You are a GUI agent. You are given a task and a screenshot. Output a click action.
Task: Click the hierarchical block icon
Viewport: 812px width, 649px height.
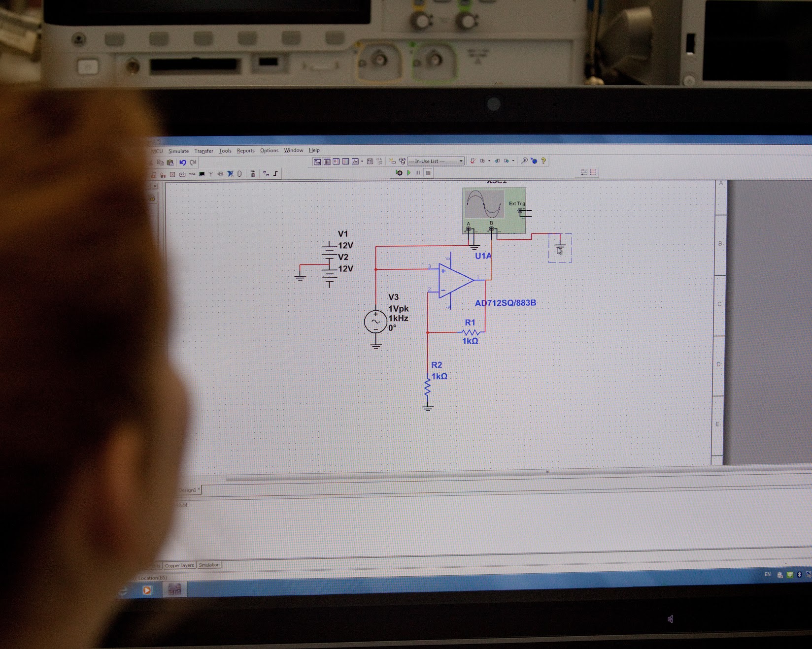266,174
